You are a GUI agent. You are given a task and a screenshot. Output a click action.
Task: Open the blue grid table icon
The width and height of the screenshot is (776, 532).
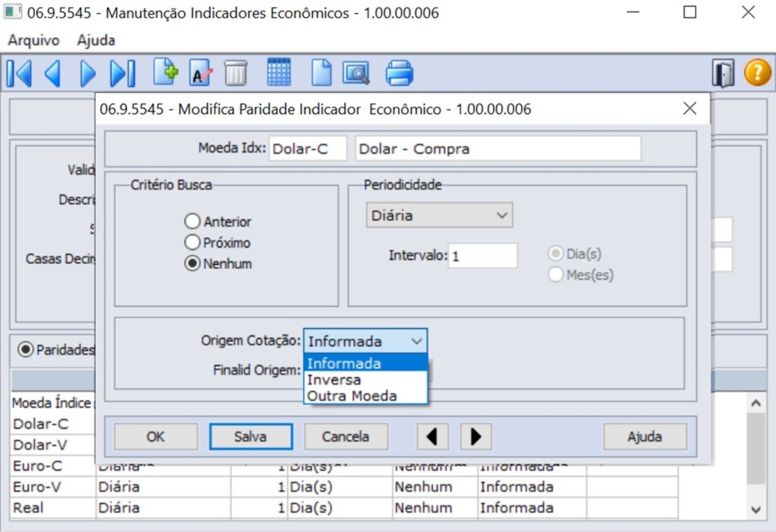coord(278,72)
